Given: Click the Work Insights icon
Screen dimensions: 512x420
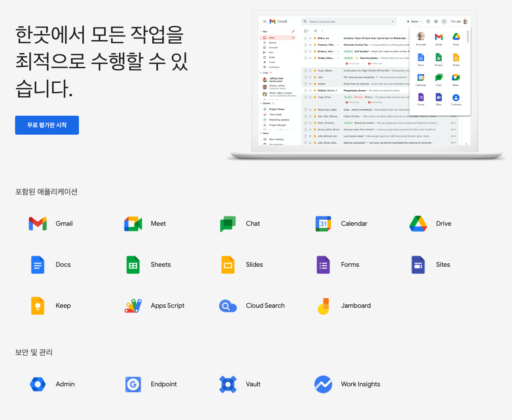Looking at the screenshot, I should tap(323, 384).
